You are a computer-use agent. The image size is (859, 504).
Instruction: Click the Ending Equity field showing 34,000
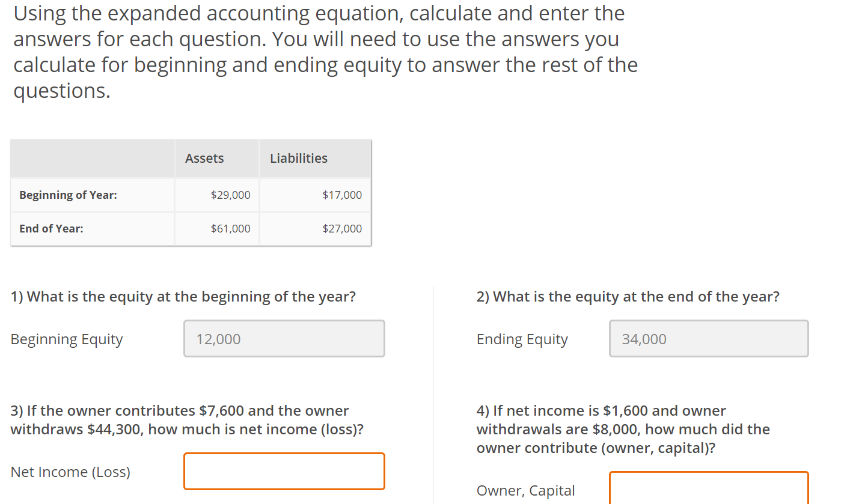pyautogui.click(x=708, y=338)
